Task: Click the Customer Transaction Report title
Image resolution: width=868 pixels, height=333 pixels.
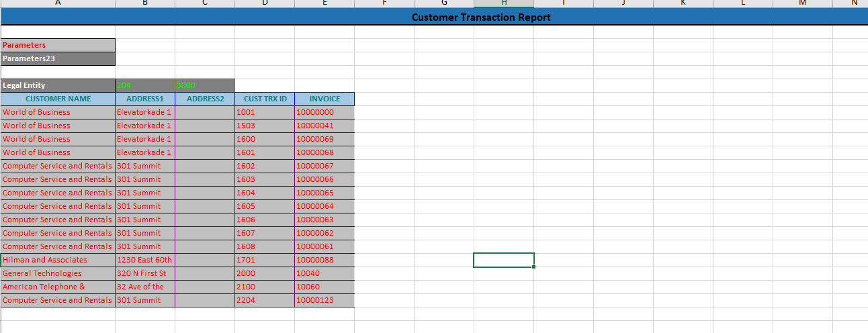Action: coord(481,17)
